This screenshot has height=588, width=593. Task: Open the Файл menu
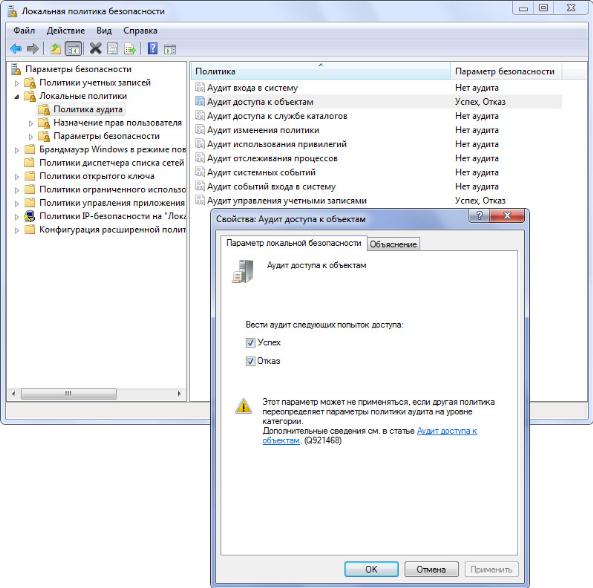tap(24, 31)
